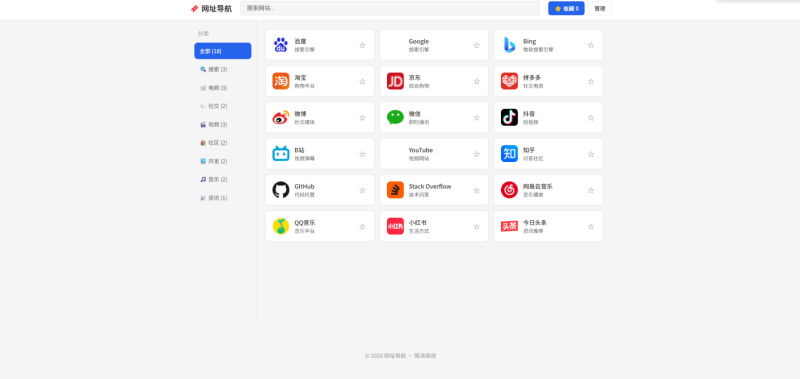Click the 微软搜索引擎 description under Bing
Viewport: 800px width, 379px height.
pyautogui.click(x=538, y=49)
